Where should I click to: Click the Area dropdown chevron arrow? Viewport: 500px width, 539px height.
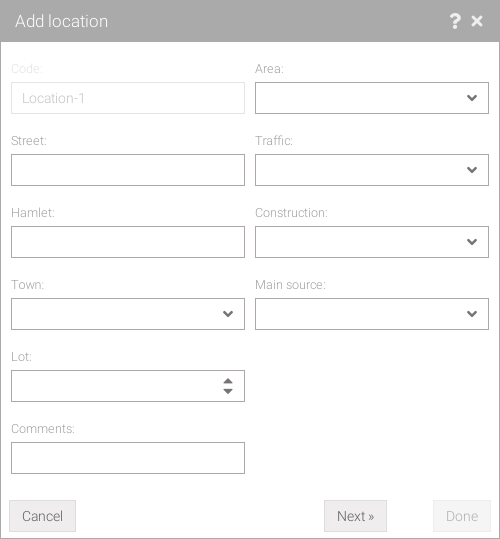pos(472,98)
